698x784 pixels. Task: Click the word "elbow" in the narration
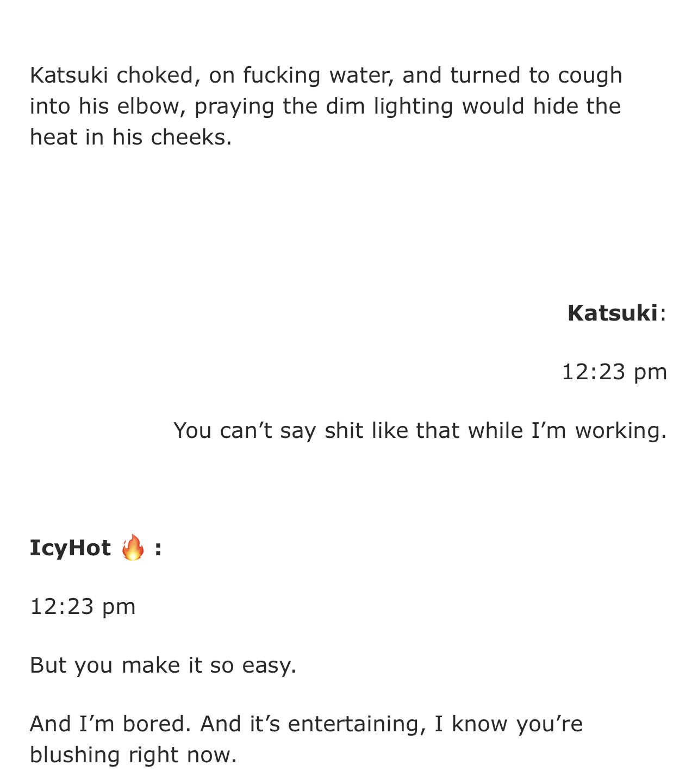point(145,106)
